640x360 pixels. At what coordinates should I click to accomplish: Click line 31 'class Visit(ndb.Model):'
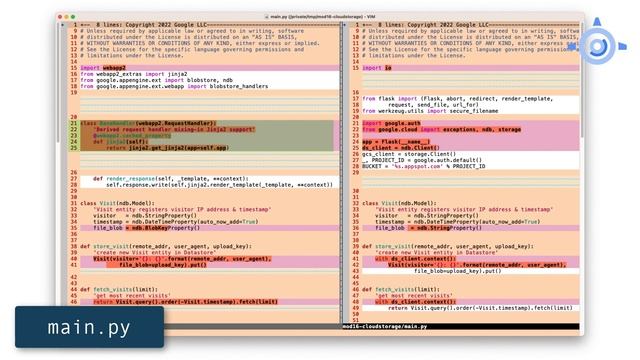pos(118,203)
